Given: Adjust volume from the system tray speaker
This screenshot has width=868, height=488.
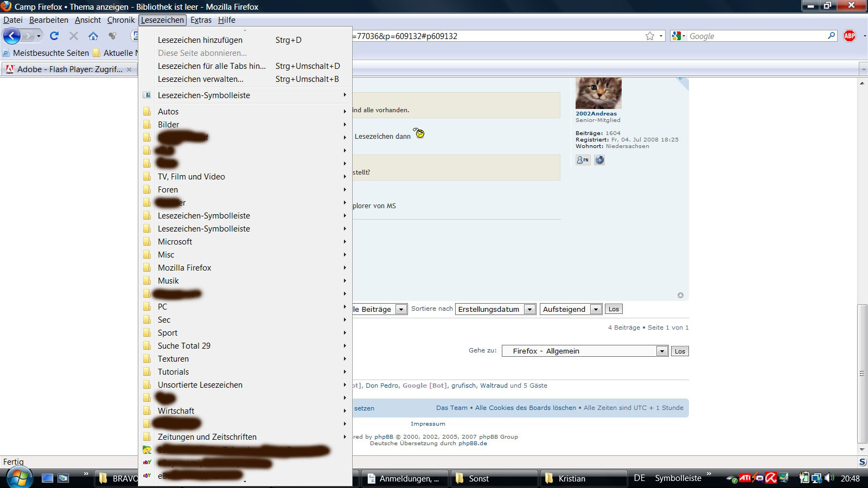Looking at the screenshot, I should click(829, 478).
